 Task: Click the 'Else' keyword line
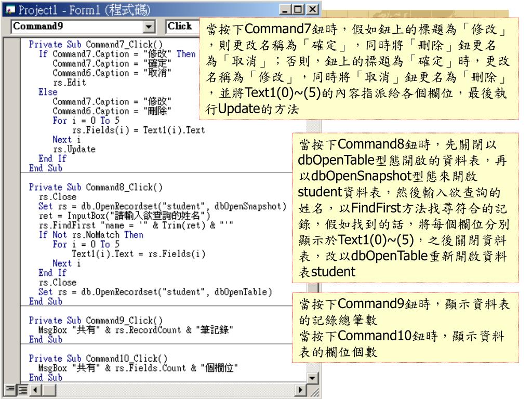pos(48,92)
